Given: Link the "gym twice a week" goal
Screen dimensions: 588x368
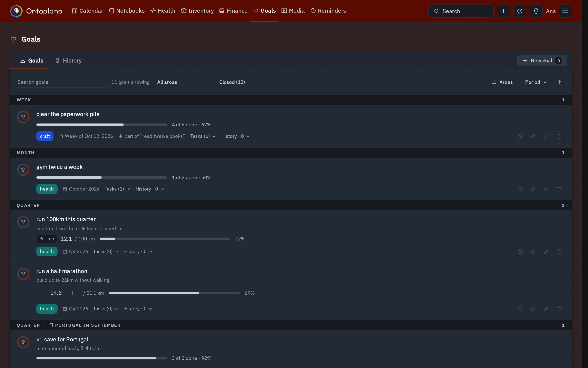Looking at the screenshot, I should click(533, 189).
